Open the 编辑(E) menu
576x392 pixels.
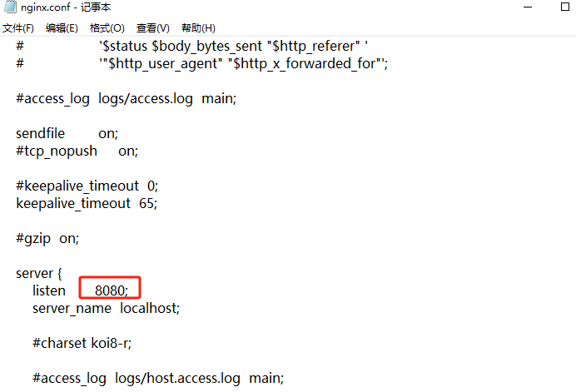(x=62, y=28)
